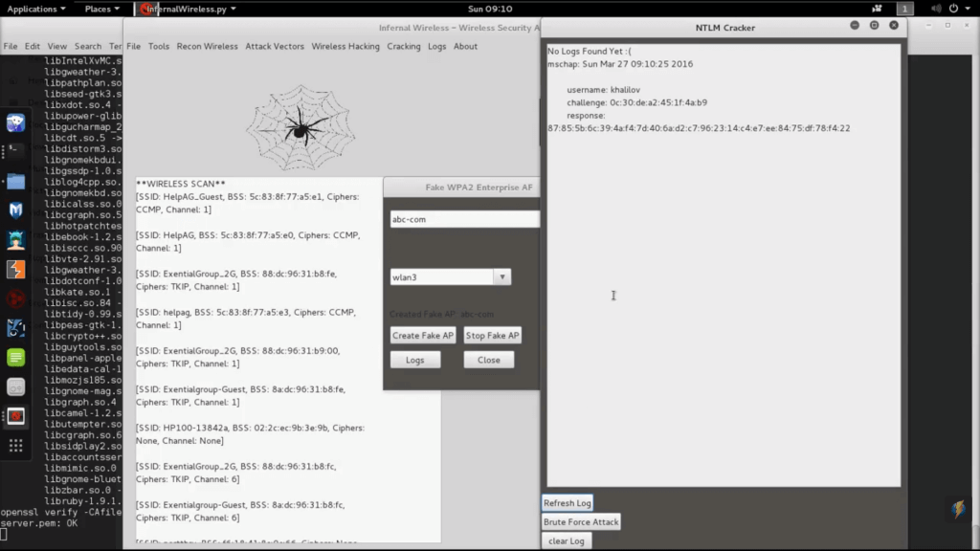Click the Create Fake AP button

pyautogui.click(x=423, y=336)
